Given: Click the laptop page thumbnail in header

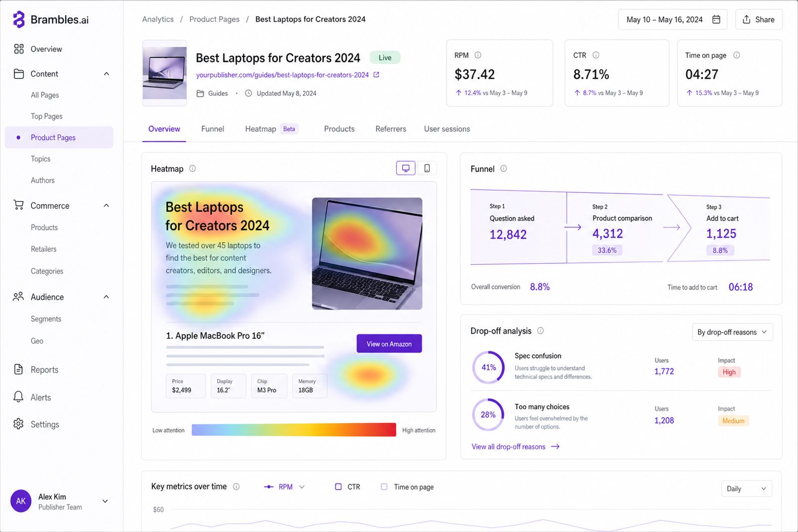Looking at the screenshot, I should coord(165,73).
